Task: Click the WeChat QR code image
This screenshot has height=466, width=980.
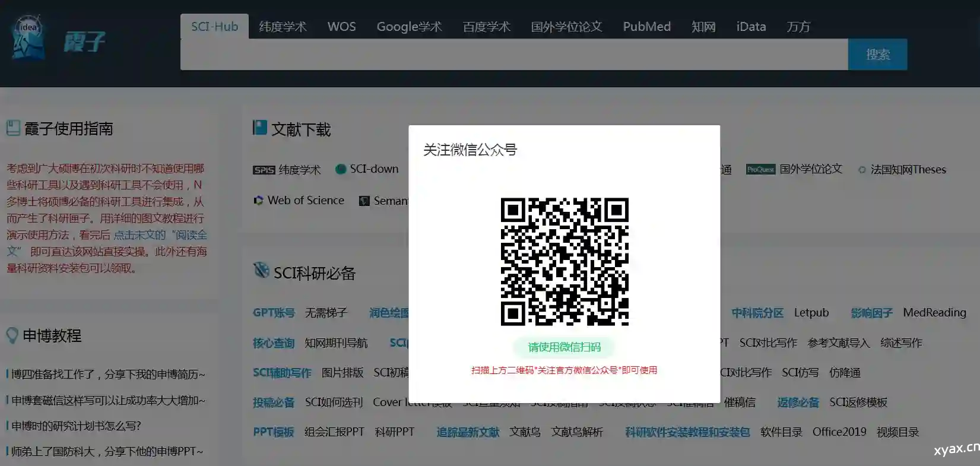Action: [564, 262]
